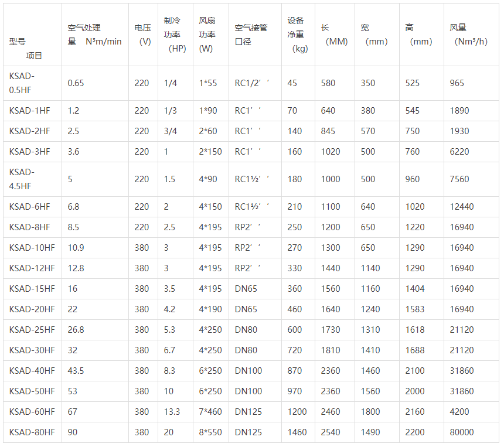The width and height of the screenshot is (504, 447).
Task: Click the 风扇功率 (W) header cell
Action: click(207, 35)
